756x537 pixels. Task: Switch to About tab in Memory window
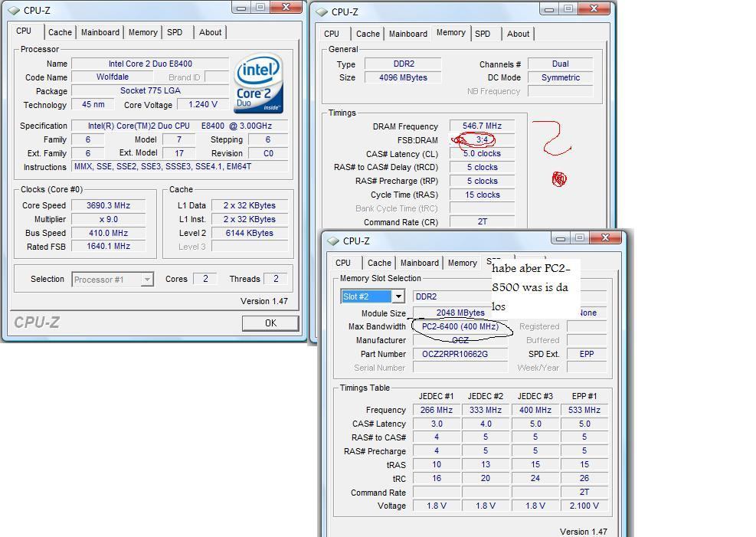point(518,34)
